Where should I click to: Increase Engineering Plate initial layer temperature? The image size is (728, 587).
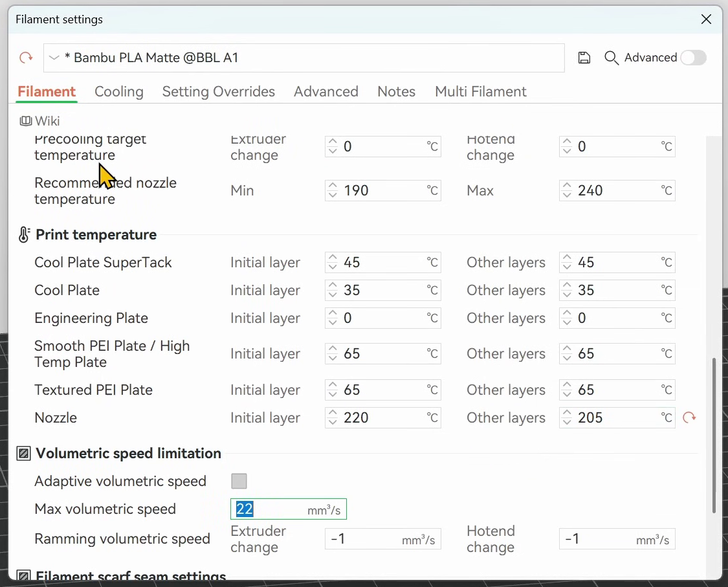coord(333,313)
